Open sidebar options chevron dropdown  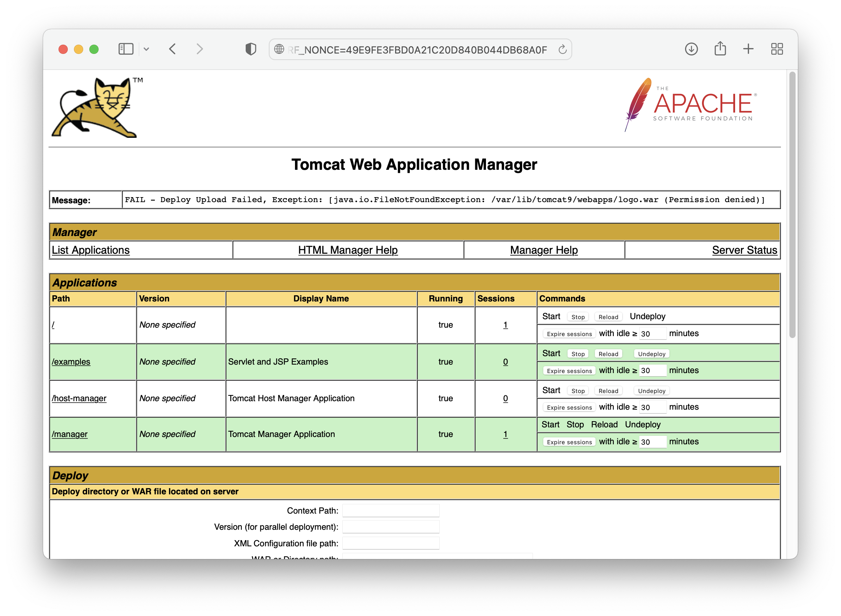tap(146, 49)
